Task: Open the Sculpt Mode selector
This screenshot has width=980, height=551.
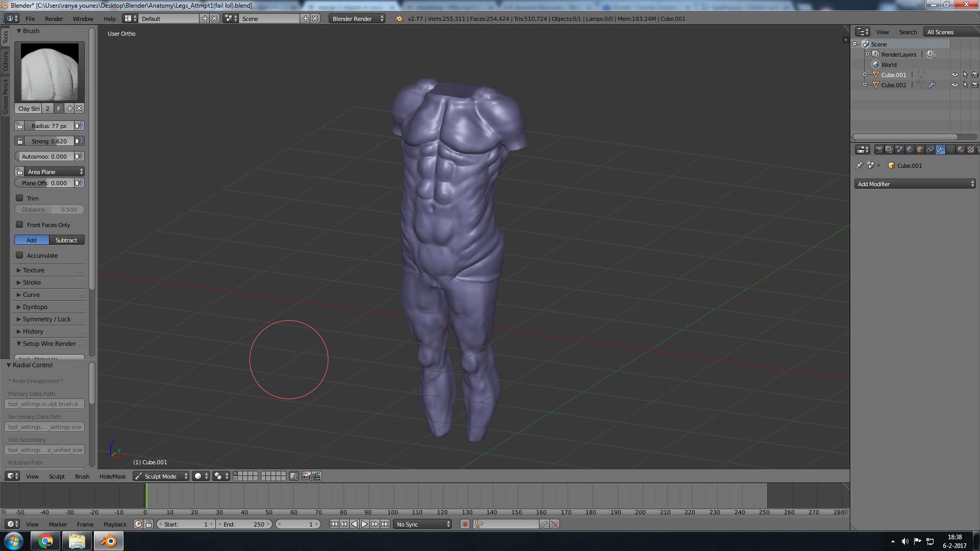Action: (161, 476)
